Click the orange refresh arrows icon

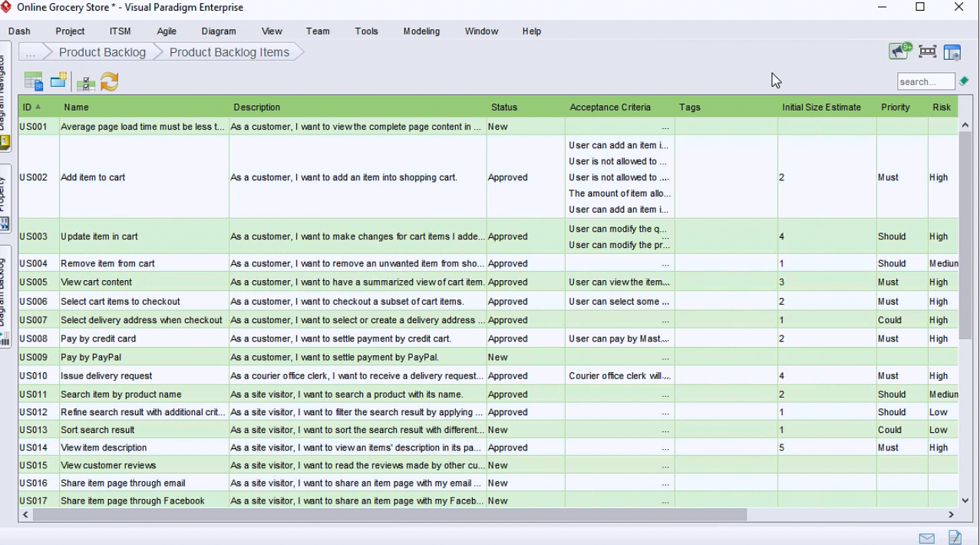point(110,81)
